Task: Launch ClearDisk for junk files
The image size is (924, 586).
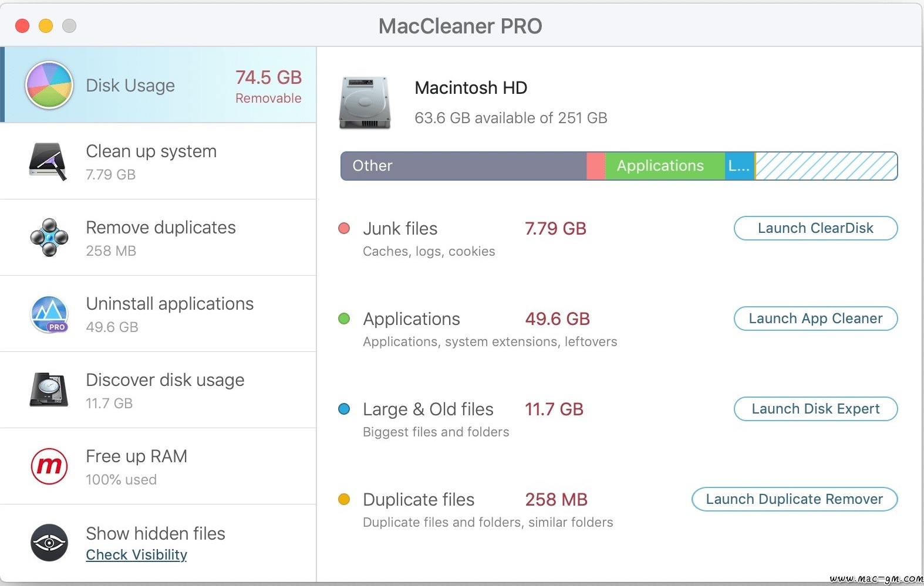Action: tap(815, 228)
